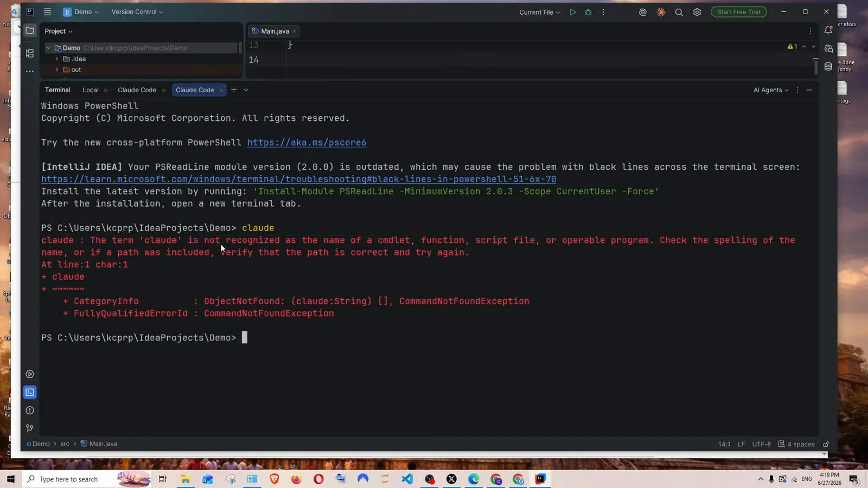Open Notifications bell icon
This screenshot has height=488, width=868.
[828, 30]
